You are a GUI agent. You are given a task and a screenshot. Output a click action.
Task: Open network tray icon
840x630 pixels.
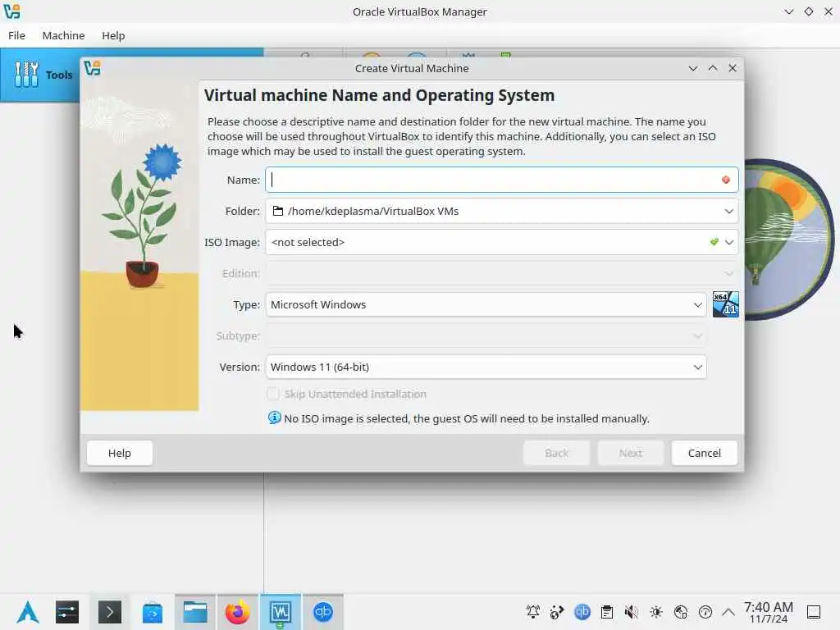click(x=681, y=612)
